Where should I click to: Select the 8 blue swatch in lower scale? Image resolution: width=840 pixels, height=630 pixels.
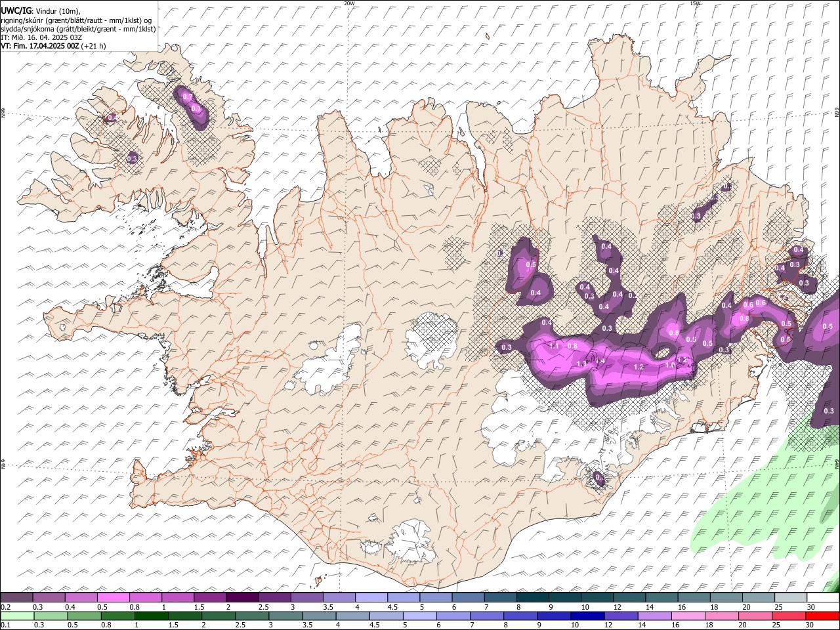pos(520,616)
